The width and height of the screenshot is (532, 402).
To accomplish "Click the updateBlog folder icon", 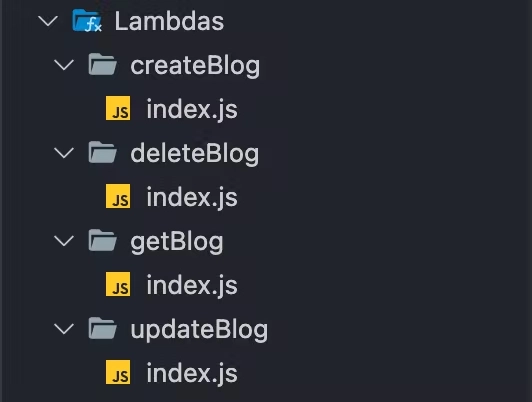I will tap(102, 328).
